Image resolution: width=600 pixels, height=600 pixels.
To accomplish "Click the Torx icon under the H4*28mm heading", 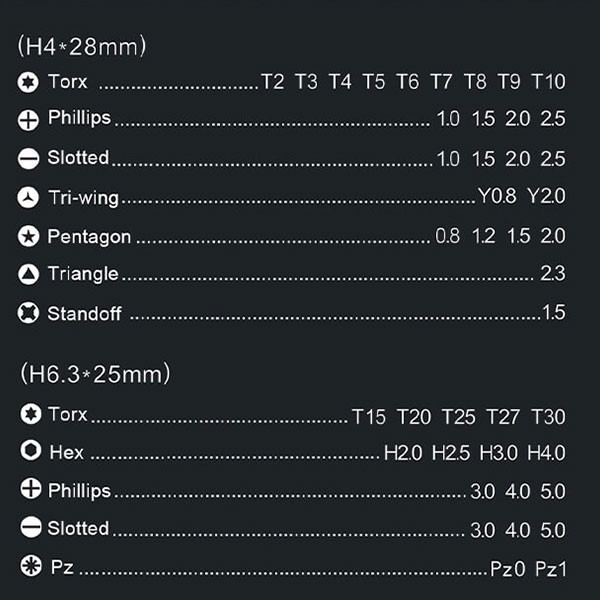I will (29, 82).
